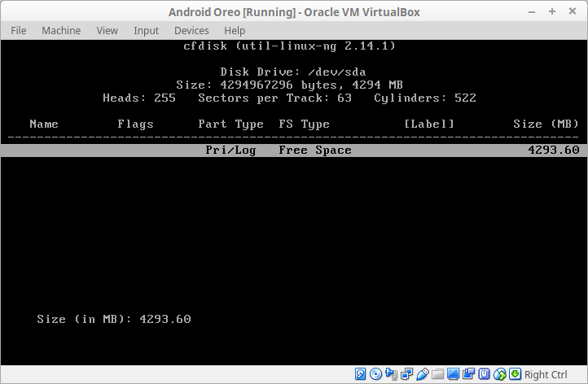Click the Size (MB) column header
Screen dimensions: 588x384
(546, 124)
